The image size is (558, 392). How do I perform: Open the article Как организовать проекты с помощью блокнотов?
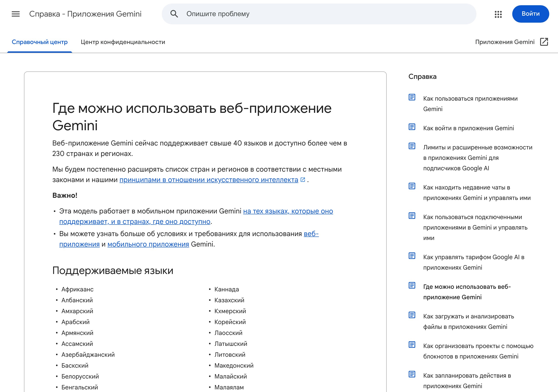[478, 351]
